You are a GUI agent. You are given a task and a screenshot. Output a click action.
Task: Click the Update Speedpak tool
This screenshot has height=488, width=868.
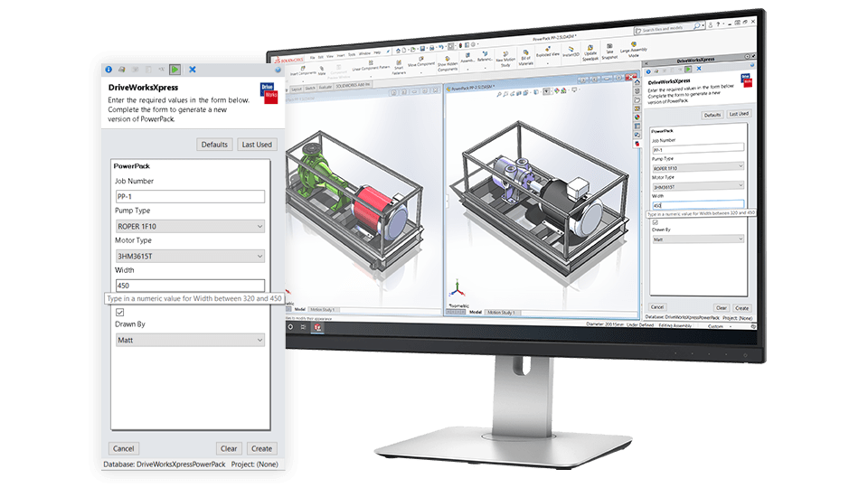(590, 52)
